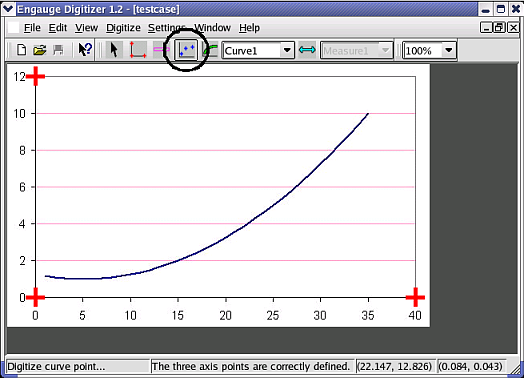Open the Digitize menu
The image size is (524, 378).
tap(123, 28)
